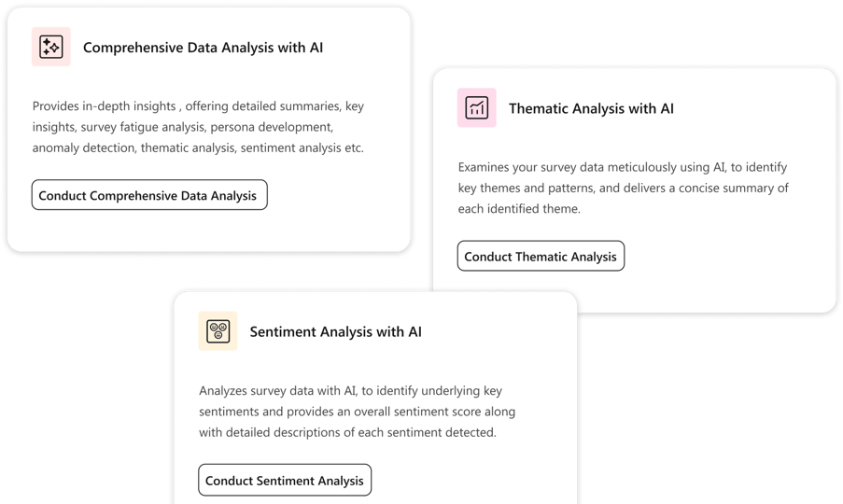Click the Thematic Analysis description paragraph
This screenshot has width=843, height=504.
click(623, 188)
